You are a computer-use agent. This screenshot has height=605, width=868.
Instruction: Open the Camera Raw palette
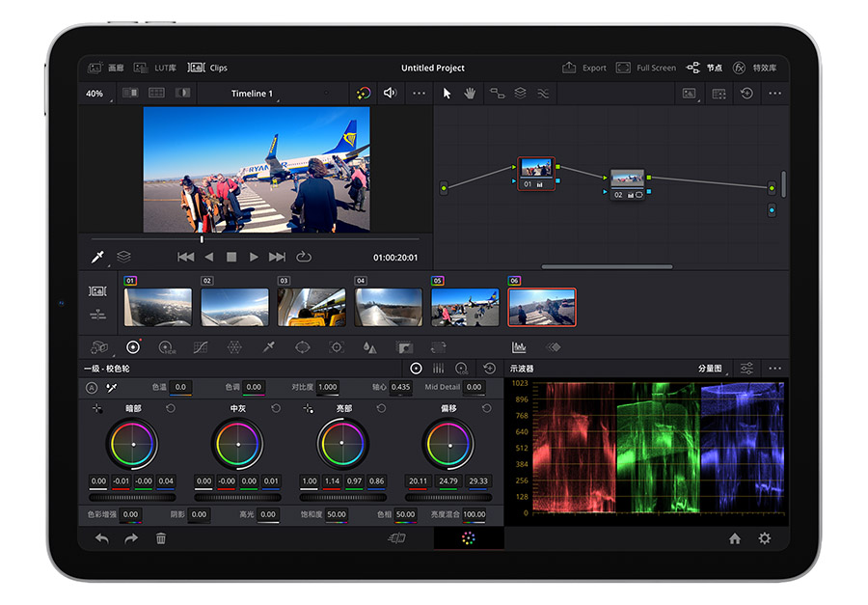pyautogui.click(x=99, y=347)
